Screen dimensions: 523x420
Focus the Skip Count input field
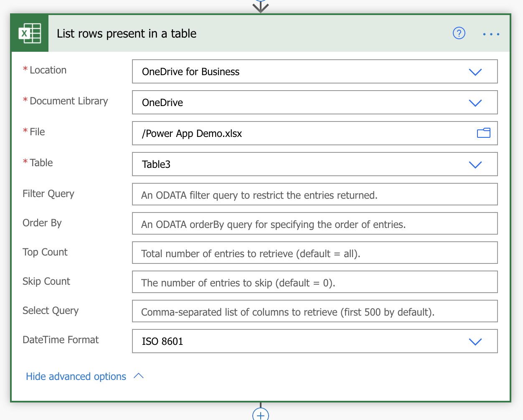tap(315, 282)
